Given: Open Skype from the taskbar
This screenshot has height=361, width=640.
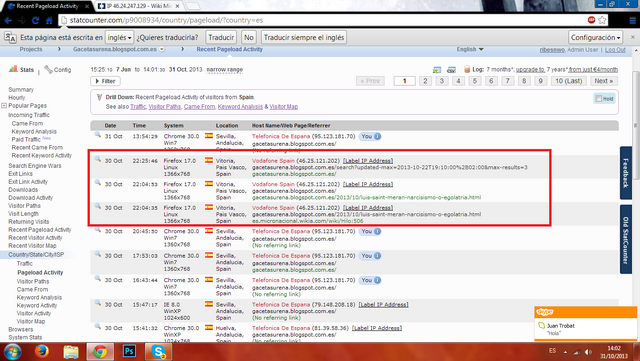Looking at the screenshot, I should point(158,352).
